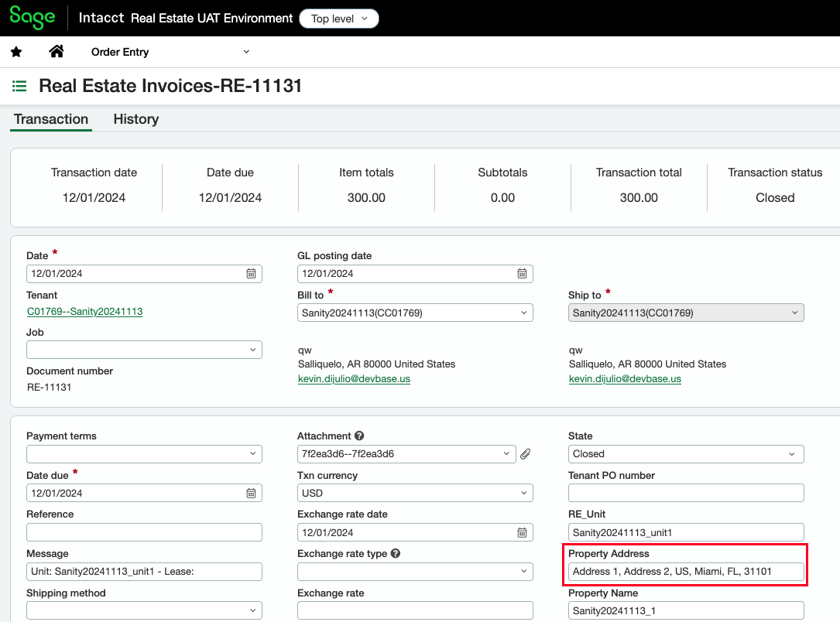
Task: Open the Bill to dropdown
Action: pos(415,313)
